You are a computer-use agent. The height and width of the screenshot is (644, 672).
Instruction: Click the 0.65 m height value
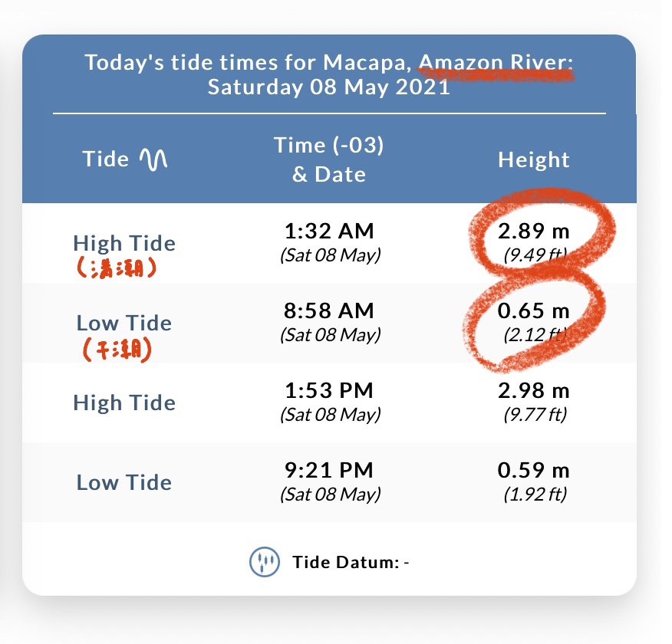point(534,310)
